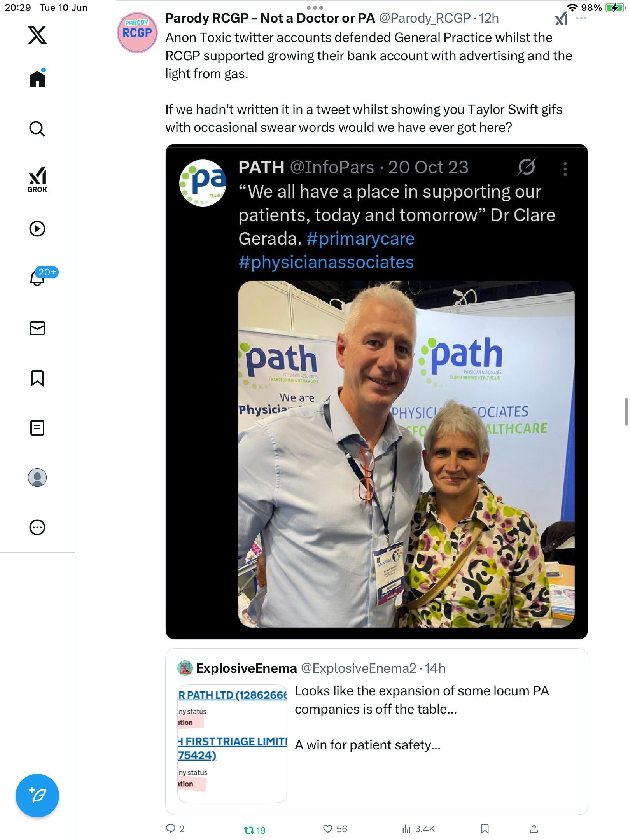630x840 pixels.
Task: Toggle bookmark on the tweet
Action: [x=485, y=829]
